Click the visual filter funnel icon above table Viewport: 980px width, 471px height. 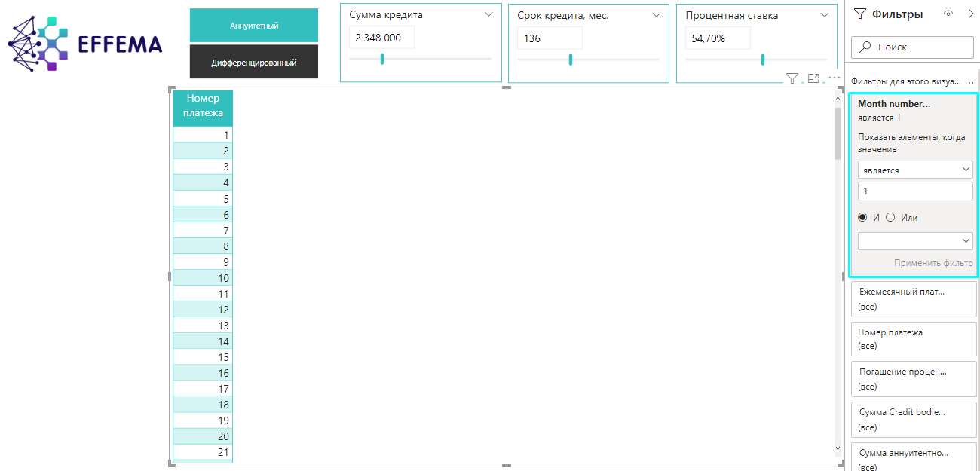792,78
